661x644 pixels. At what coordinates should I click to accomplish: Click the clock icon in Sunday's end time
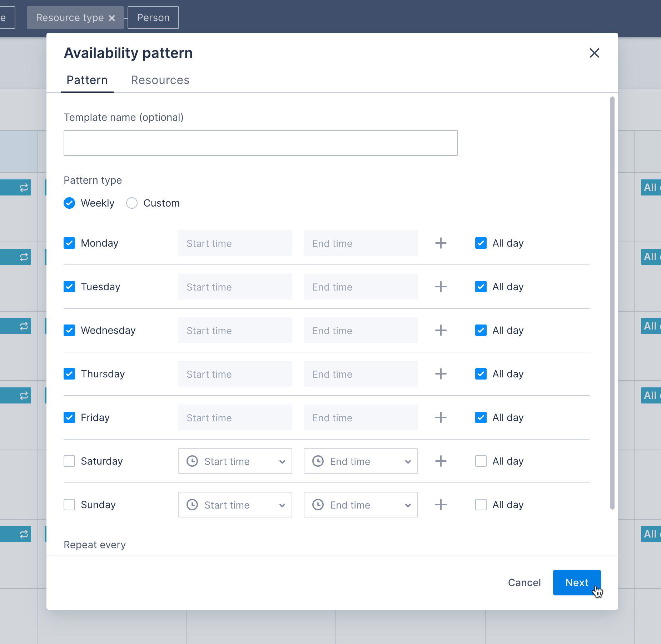pyautogui.click(x=319, y=505)
